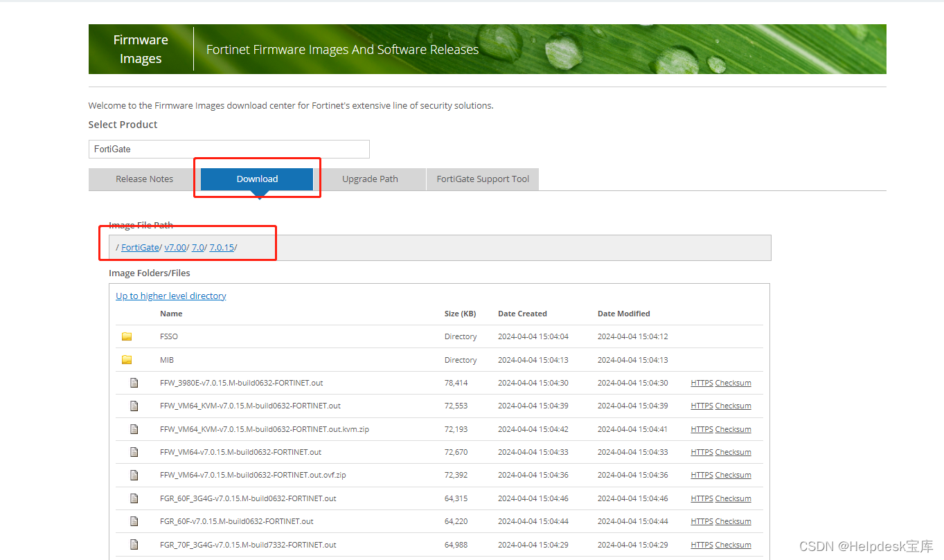Click filename FFW_VM64-v7.0.15.M-build0632-FORTINET.out
The image size is (944, 560).
tap(240, 452)
